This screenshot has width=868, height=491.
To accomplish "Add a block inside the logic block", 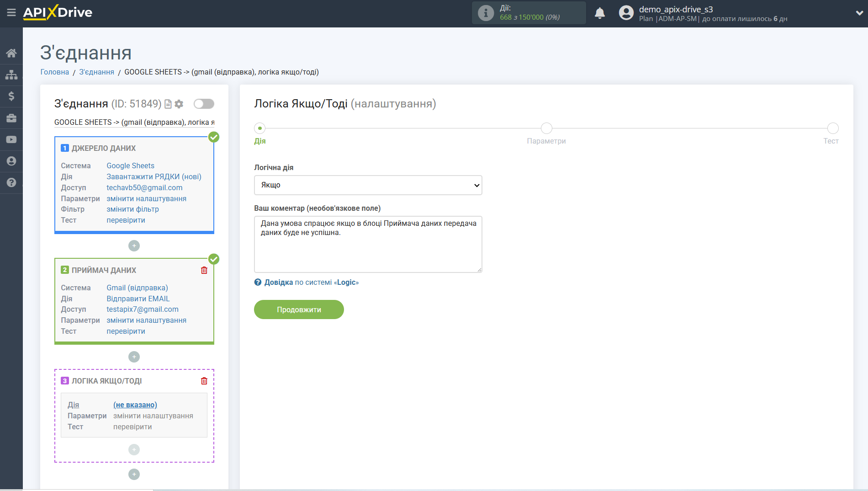I will 134,450.
